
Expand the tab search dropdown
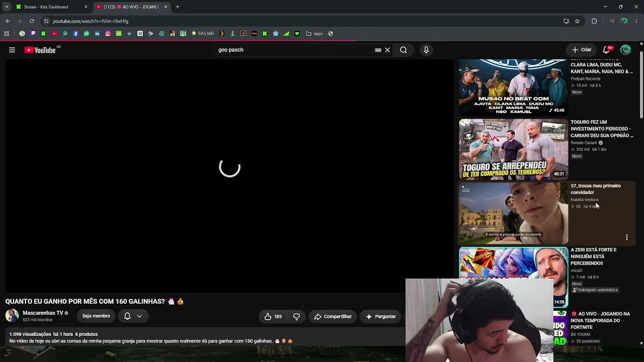coord(6,7)
